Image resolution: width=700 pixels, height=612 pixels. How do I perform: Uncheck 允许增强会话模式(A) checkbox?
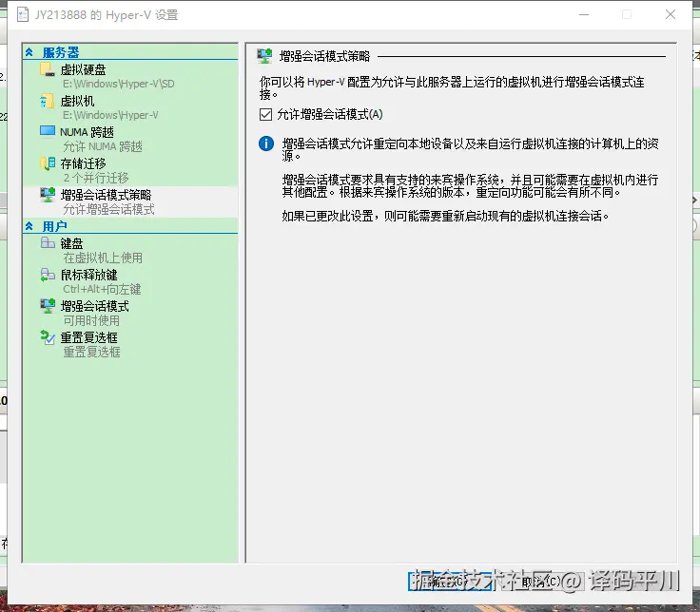[265, 115]
